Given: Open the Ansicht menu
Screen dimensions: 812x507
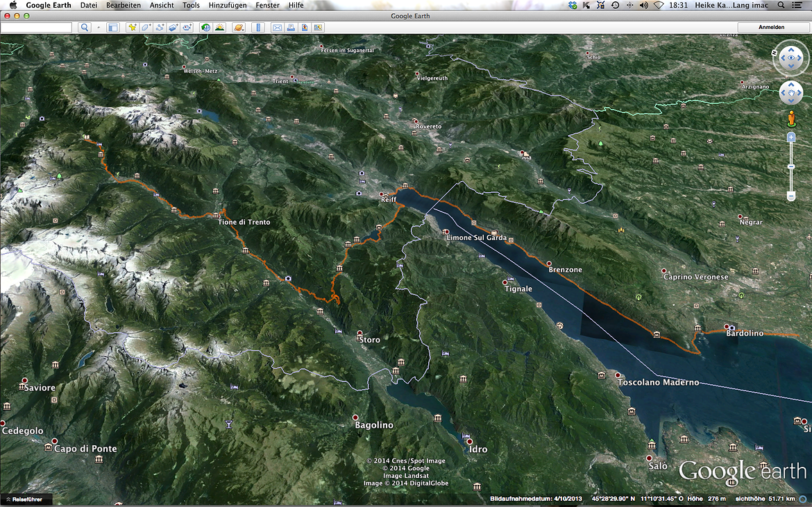Looking at the screenshot, I should coord(162,5).
